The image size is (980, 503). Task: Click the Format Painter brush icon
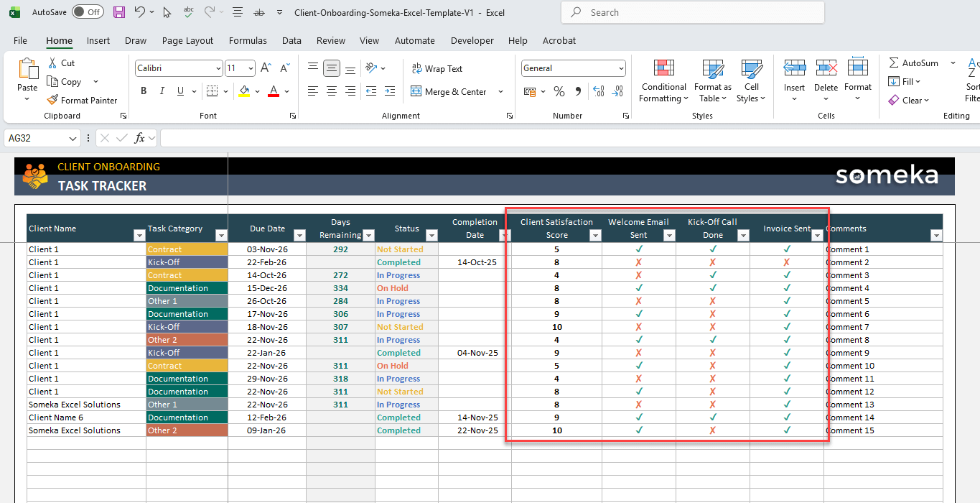[x=52, y=101]
